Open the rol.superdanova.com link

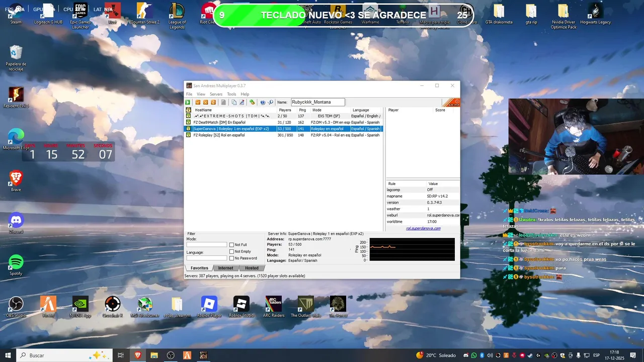coord(423,228)
